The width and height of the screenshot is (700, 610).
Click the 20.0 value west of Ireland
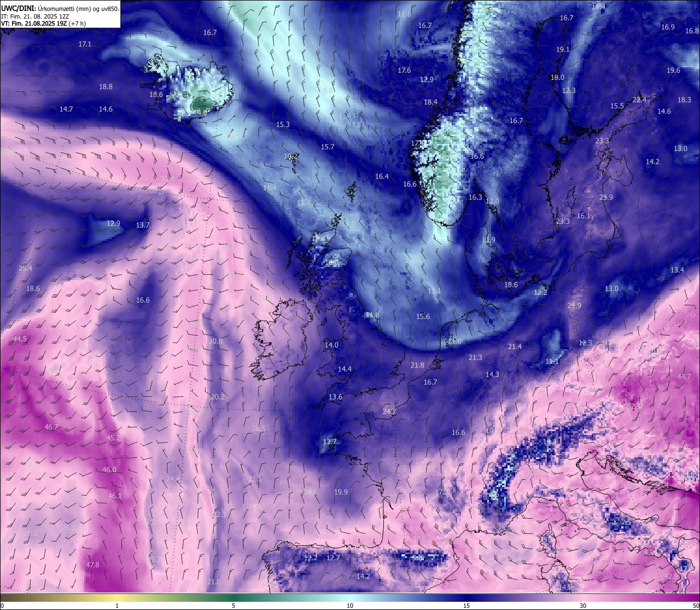(x=215, y=341)
